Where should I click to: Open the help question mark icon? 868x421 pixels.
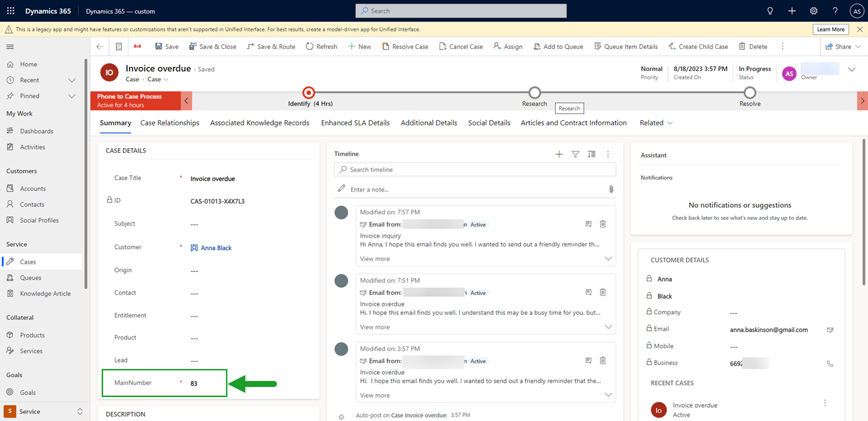[835, 11]
